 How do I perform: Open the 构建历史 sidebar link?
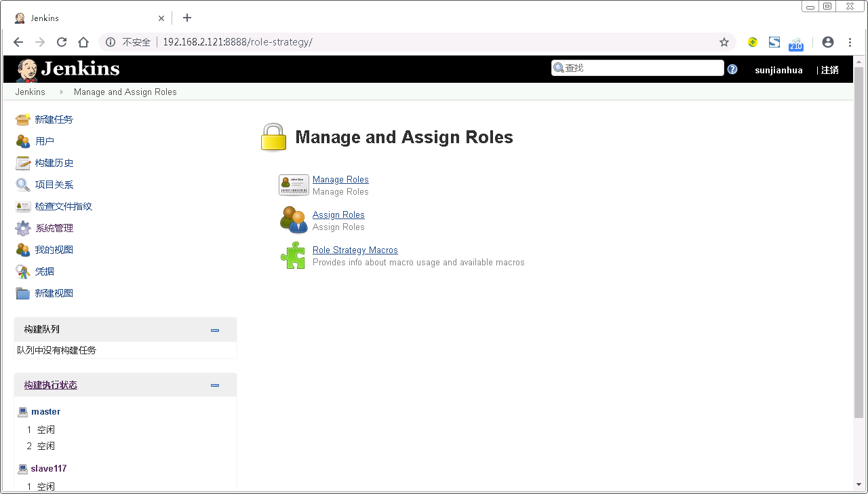(x=54, y=163)
